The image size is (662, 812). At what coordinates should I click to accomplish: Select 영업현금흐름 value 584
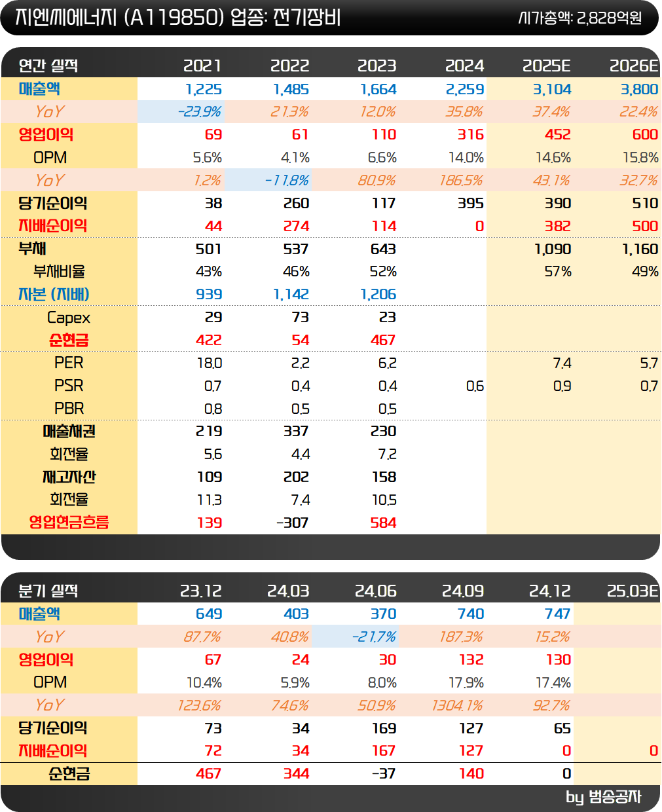[383, 523]
